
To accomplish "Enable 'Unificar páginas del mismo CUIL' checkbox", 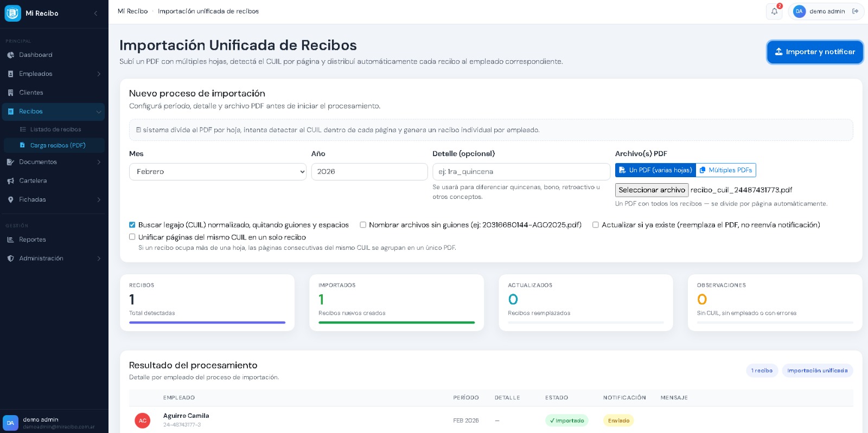I will 132,237.
